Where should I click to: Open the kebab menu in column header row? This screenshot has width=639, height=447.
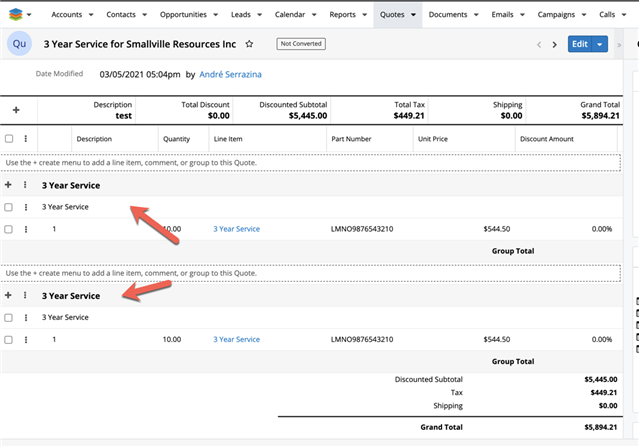(x=26, y=139)
